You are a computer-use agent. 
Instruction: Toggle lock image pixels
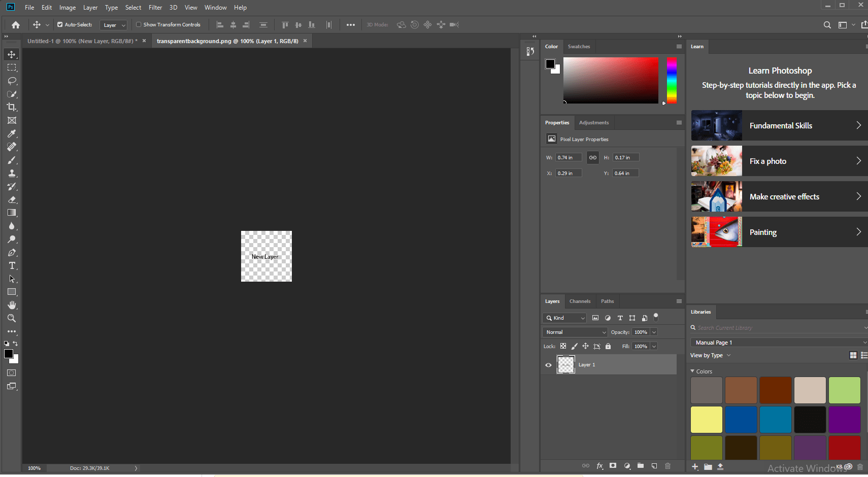(574, 346)
